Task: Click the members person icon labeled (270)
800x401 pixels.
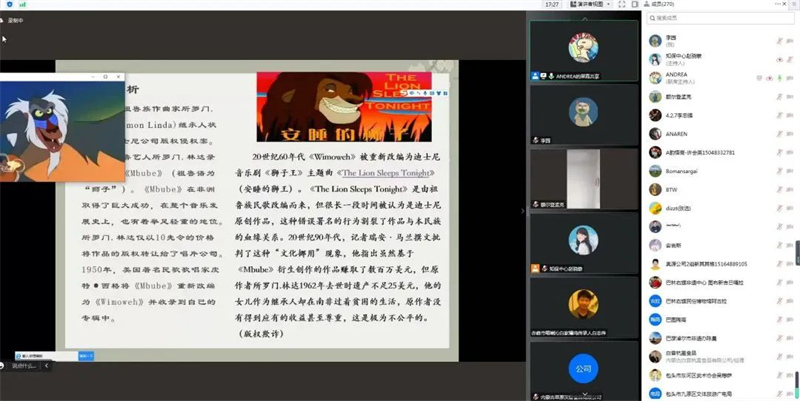Action: (x=647, y=4)
